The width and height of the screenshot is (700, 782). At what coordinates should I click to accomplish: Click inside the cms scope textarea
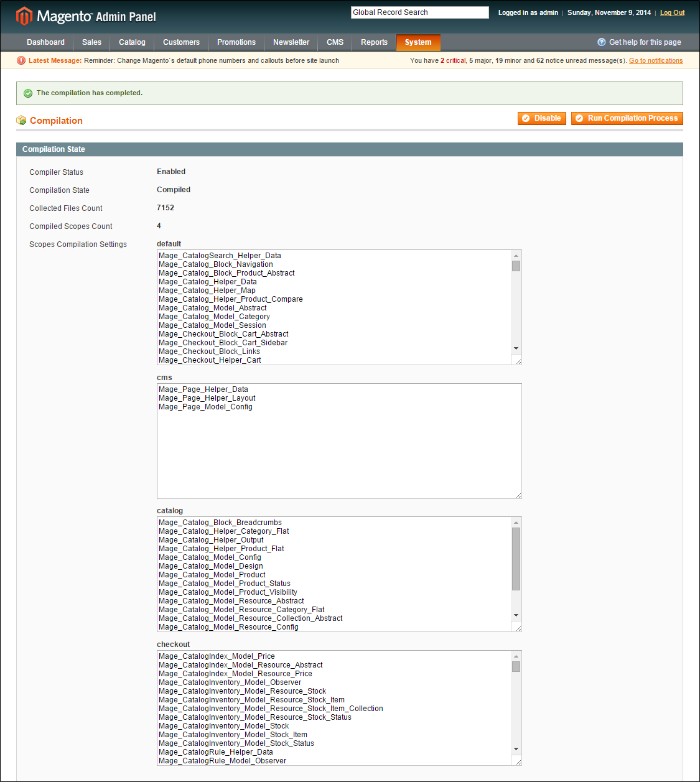pos(339,441)
